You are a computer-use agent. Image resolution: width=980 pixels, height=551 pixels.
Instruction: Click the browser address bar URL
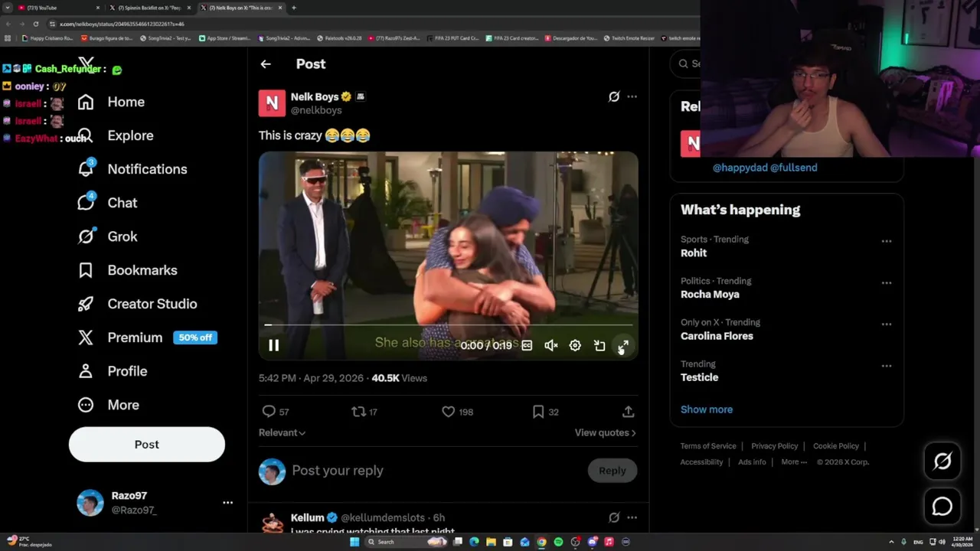point(122,24)
